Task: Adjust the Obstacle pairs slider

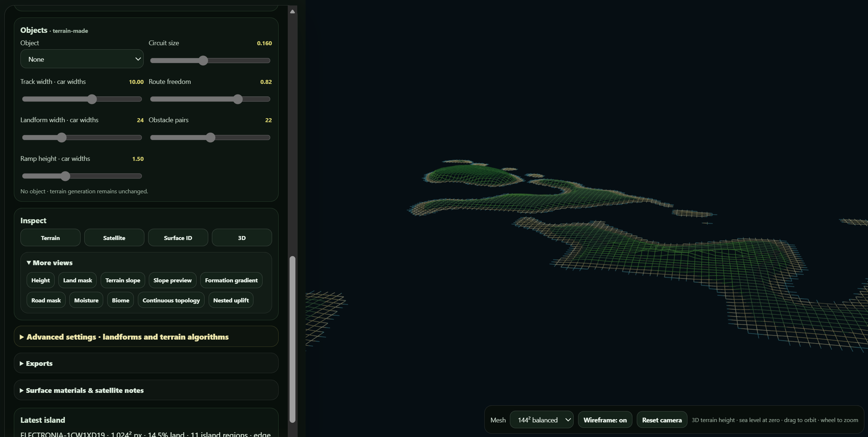Action: click(210, 138)
